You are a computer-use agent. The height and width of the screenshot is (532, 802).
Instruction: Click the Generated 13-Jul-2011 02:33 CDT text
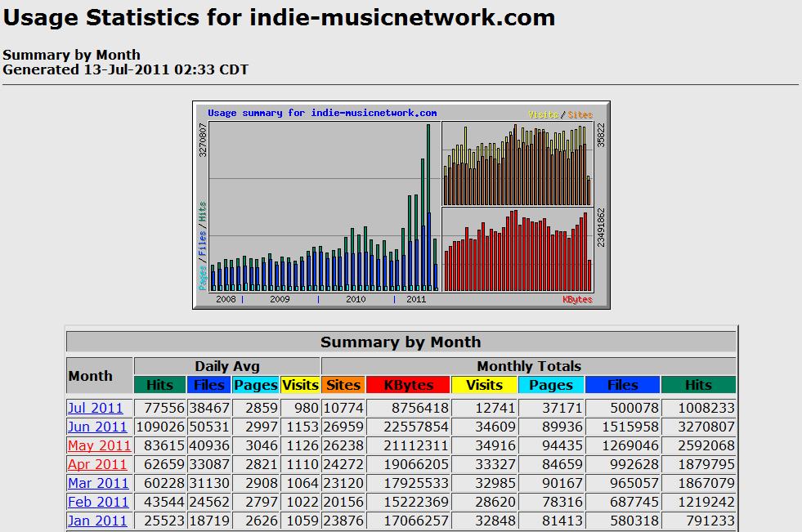[x=125, y=69]
